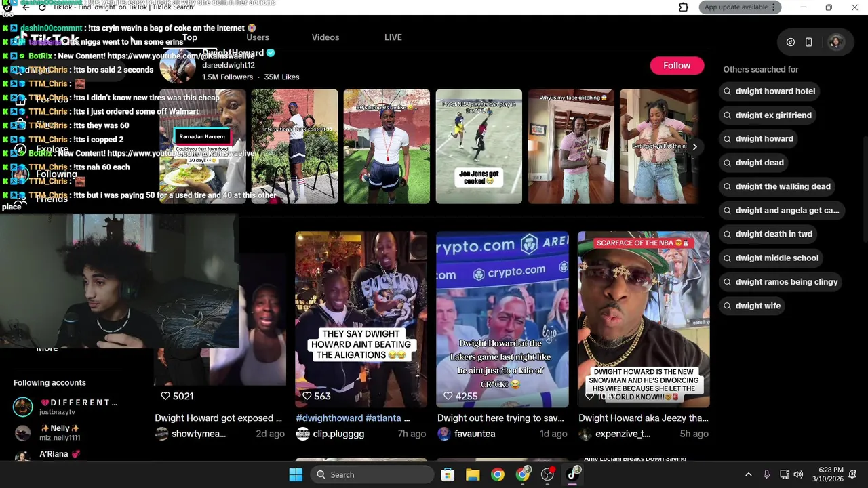
Task: Click the heart icon showing 5021 likes
Action: (x=165, y=396)
